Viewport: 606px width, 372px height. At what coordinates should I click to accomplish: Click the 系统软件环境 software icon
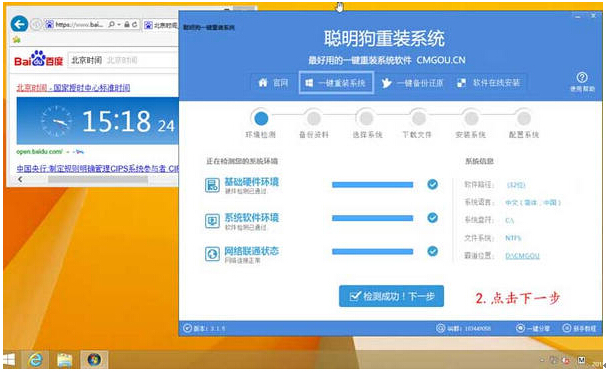(x=212, y=221)
